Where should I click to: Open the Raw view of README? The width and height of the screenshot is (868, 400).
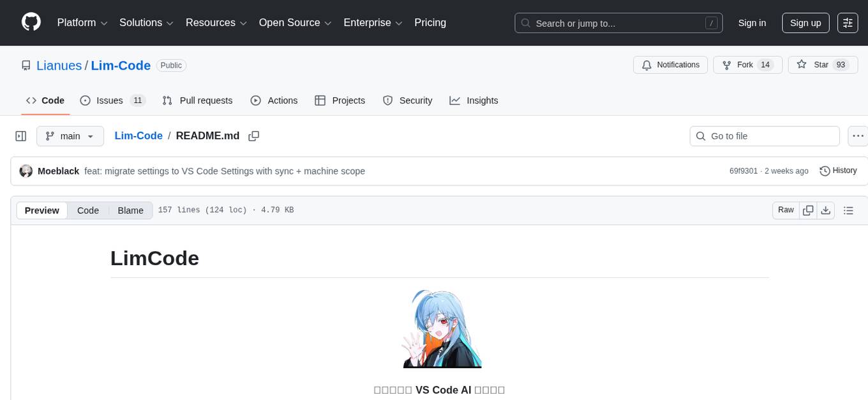pos(785,210)
